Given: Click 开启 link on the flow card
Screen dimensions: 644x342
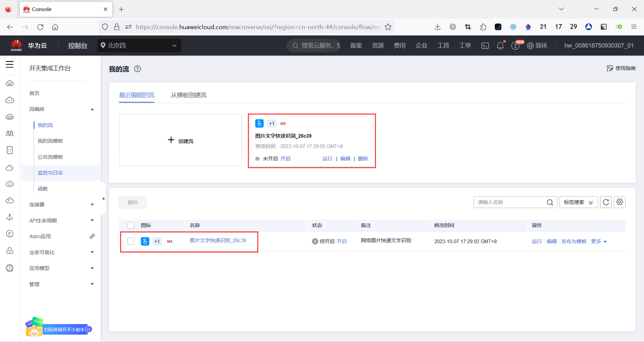Looking at the screenshot, I should tap(285, 159).
